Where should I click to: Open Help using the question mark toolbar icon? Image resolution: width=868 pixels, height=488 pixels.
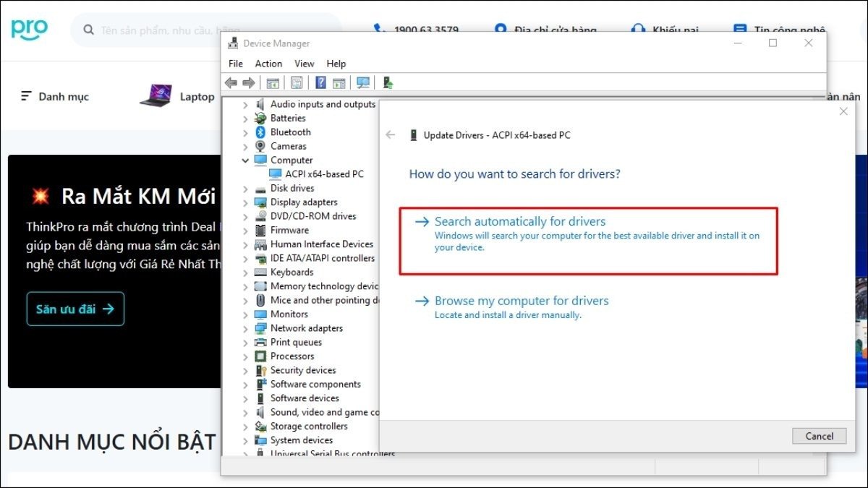pyautogui.click(x=320, y=82)
